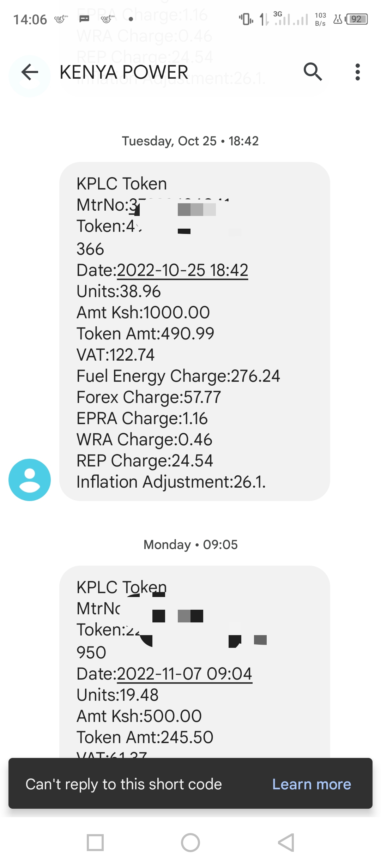Tap the KENYA POWER conversation title
The height and width of the screenshot is (868, 381).
click(124, 72)
